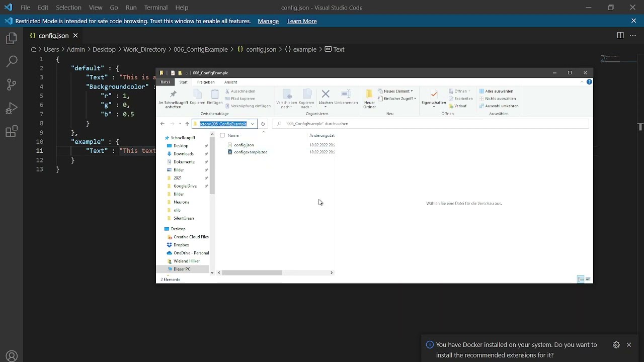Switch to the Ansicht ribbon tab
Image resolution: width=644 pixels, height=362 pixels.
coord(231,82)
